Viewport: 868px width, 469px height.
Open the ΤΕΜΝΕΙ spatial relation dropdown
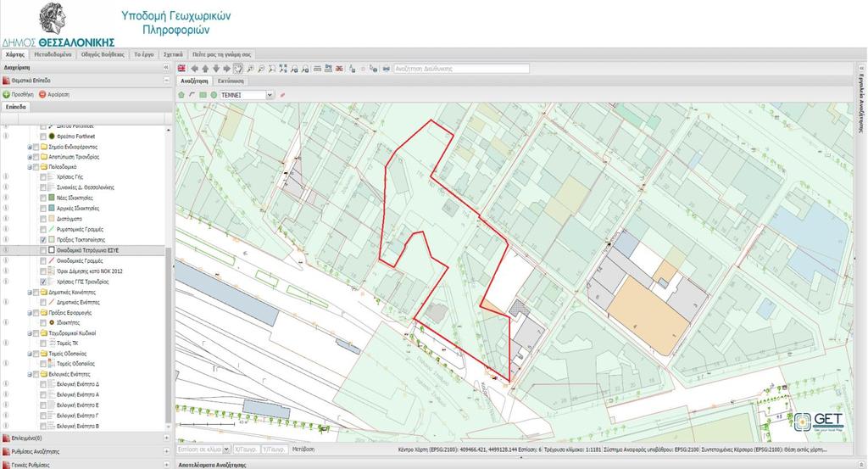click(270, 95)
